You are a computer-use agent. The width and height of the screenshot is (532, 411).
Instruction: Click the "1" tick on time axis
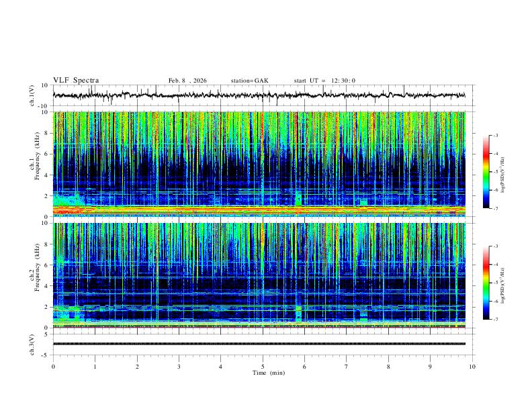click(x=95, y=367)
